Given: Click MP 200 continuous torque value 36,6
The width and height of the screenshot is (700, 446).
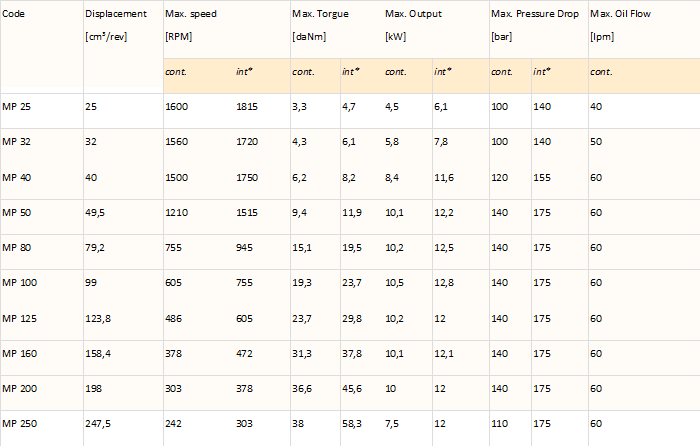Looking at the screenshot, I should click(x=302, y=389).
